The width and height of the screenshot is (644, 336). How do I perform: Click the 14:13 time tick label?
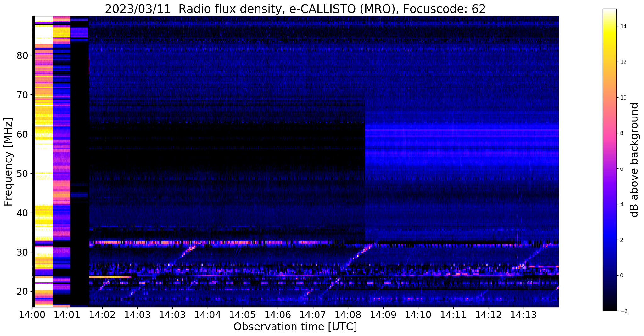524,315
